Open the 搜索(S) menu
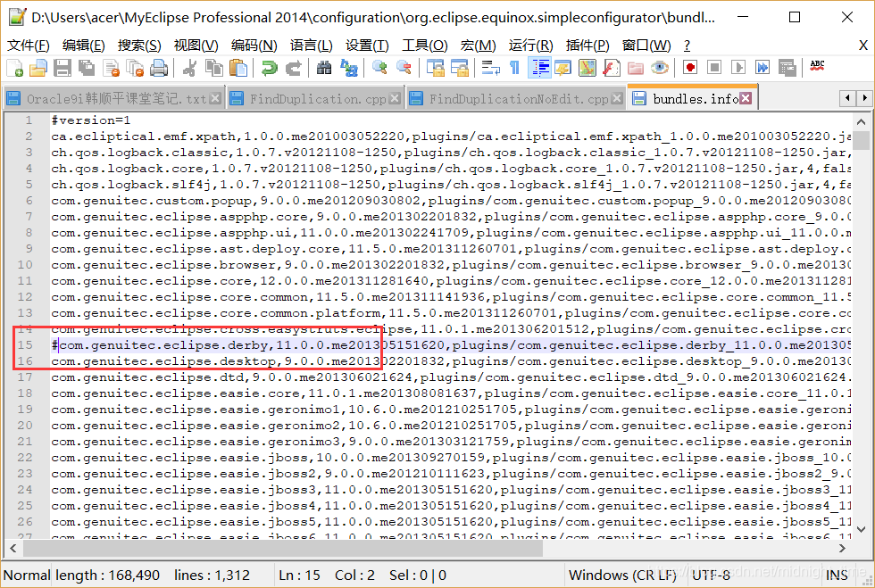The height and width of the screenshot is (588, 875). pyautogui.click(x=139, y=46)
